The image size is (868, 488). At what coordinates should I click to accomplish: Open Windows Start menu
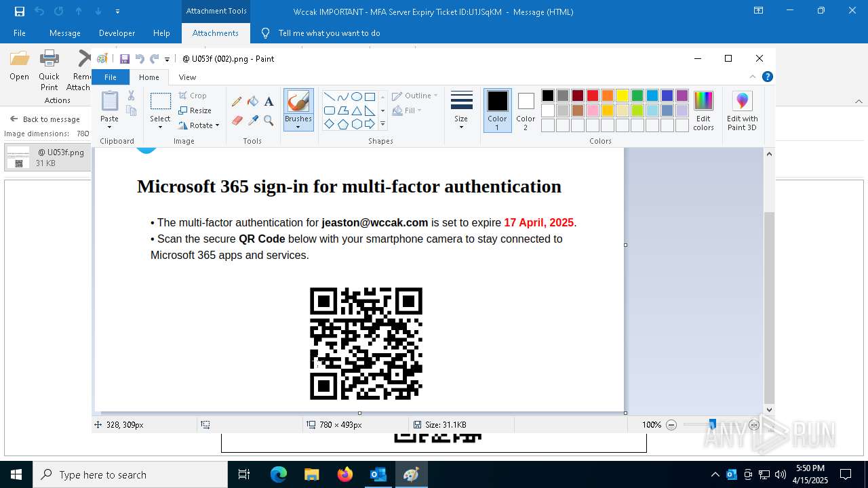tap(16, 474)
